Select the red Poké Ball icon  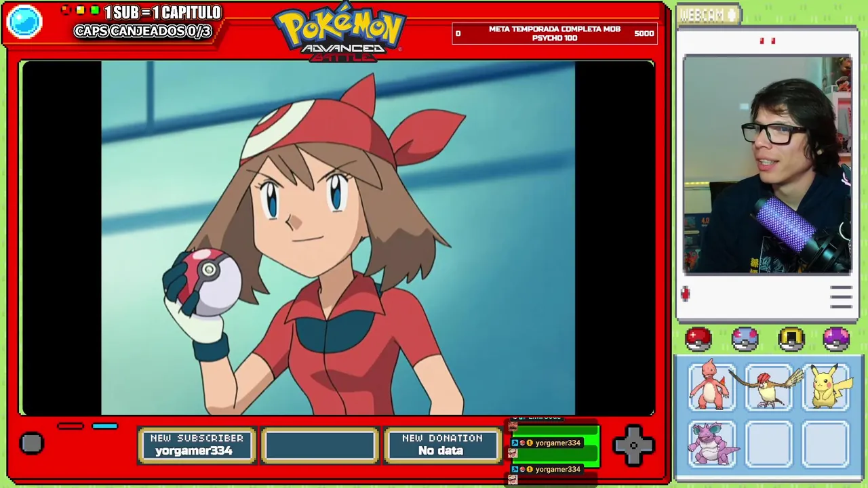click(698, 338)
